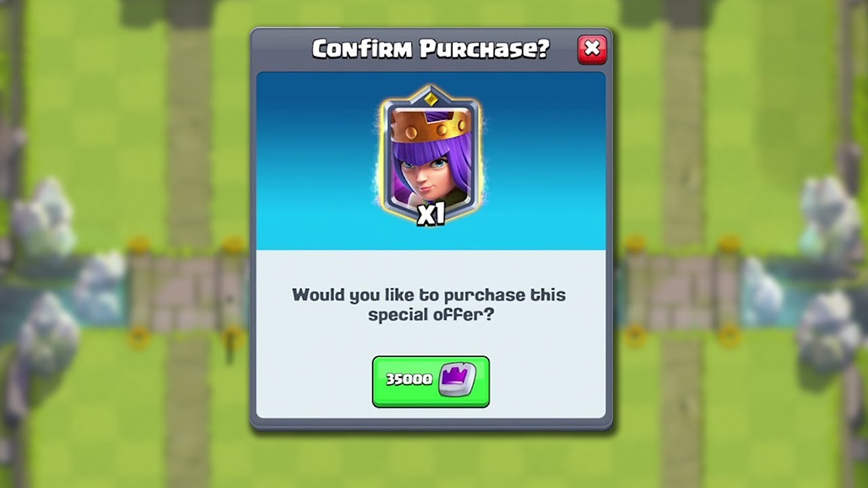Viewport: 868px width, 488px height.
Task: Click the 35000 price number
Action: click(409, 380)
